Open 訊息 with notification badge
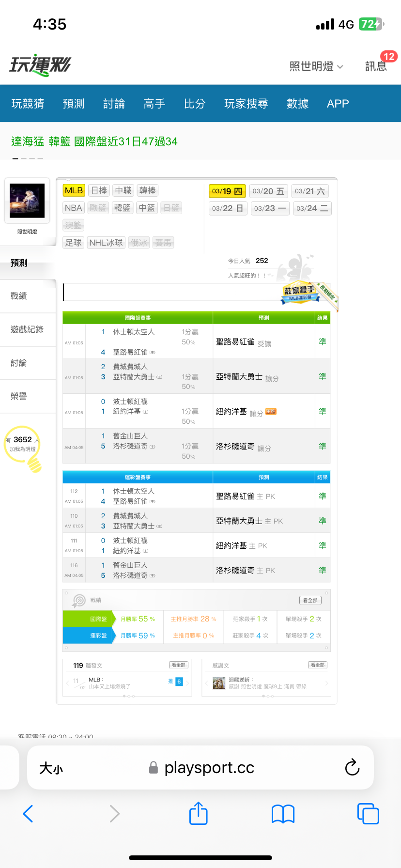Viewport: 401px width, 868px height. click(x=376, y=66)
